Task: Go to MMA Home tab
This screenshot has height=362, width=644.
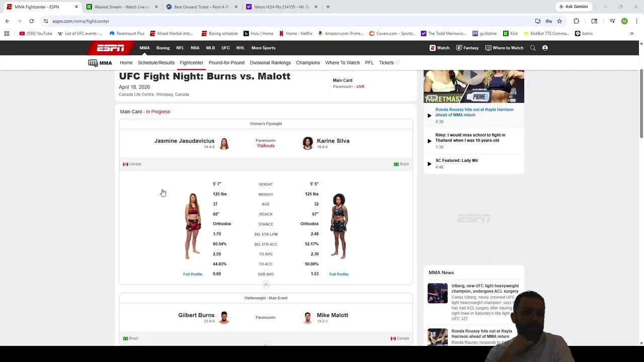Action: point(126,63)
